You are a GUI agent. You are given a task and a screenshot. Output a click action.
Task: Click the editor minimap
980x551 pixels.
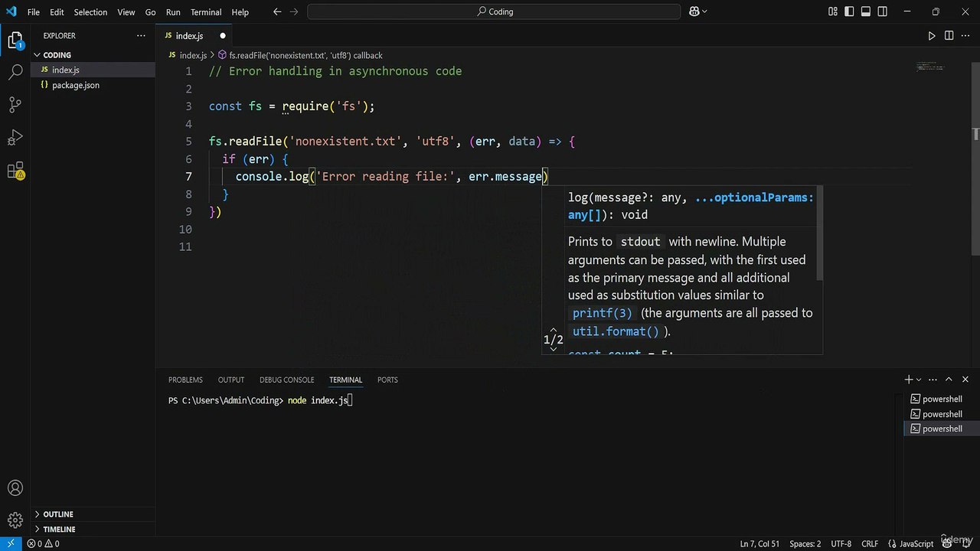tap(930, 67)
